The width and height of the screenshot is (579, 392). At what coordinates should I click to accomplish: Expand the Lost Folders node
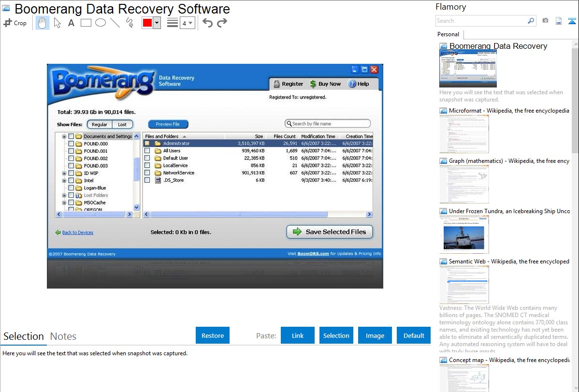(64, 195)
